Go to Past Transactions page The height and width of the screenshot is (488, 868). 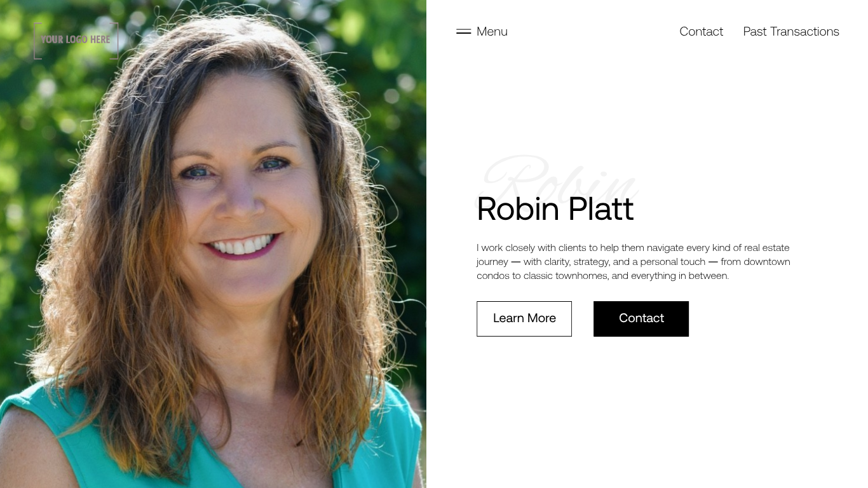click(x=791, y=31)
